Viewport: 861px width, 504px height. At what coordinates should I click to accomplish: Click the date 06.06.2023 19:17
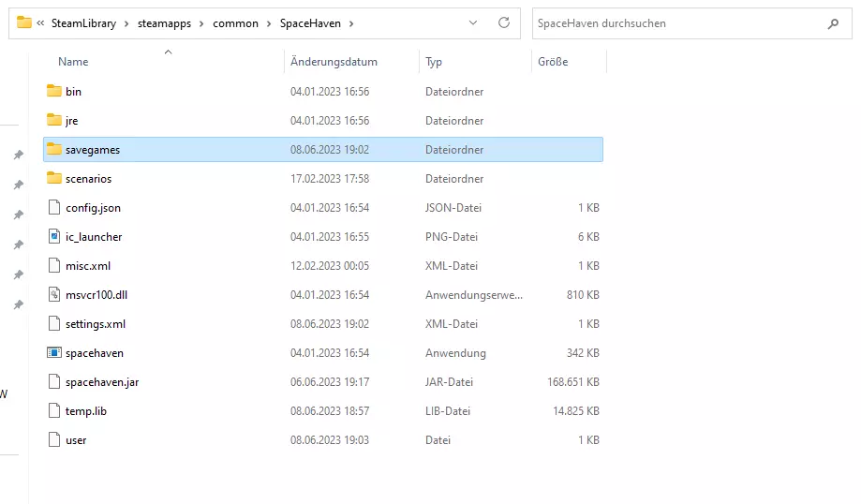(330, 382)
